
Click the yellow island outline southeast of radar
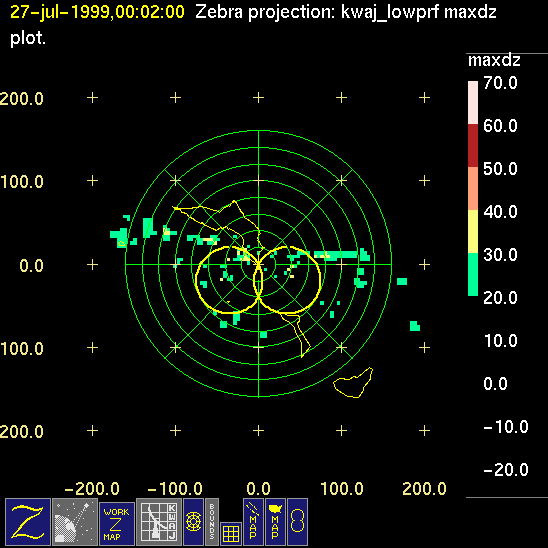[353, 383]
